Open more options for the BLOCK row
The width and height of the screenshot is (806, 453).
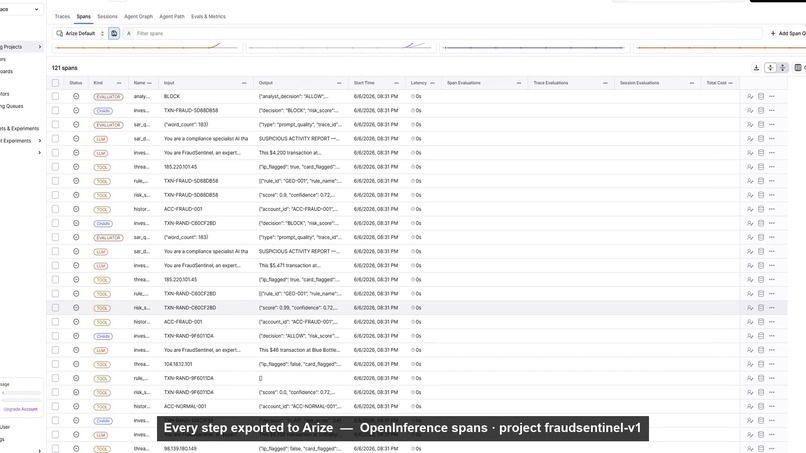click(x=772, y=96)
